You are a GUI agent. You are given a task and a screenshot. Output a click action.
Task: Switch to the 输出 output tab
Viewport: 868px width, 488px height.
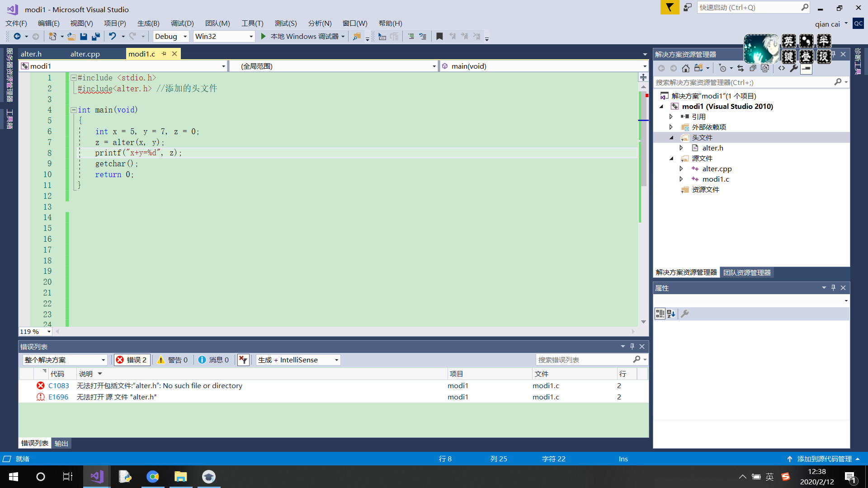click(61, 444)
